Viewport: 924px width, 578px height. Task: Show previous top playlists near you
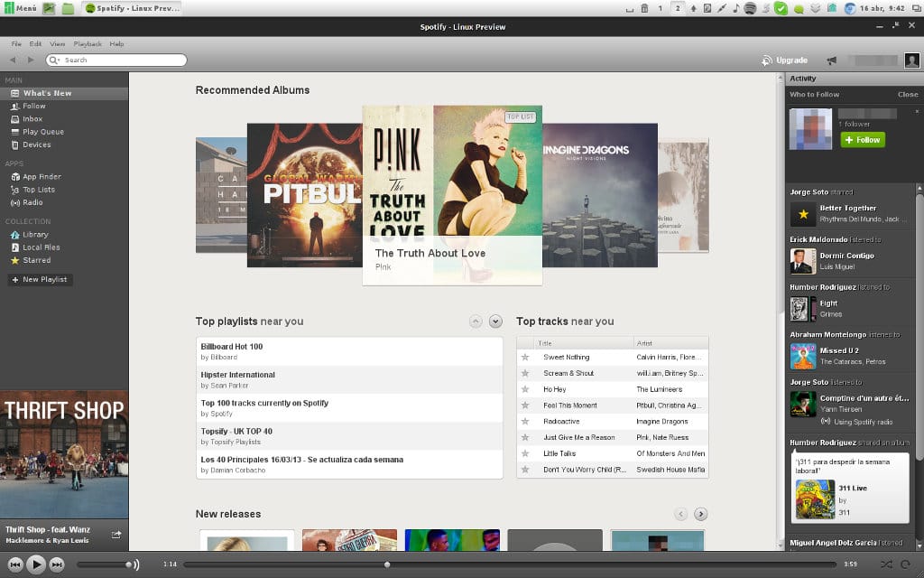[x=475, y=321]
